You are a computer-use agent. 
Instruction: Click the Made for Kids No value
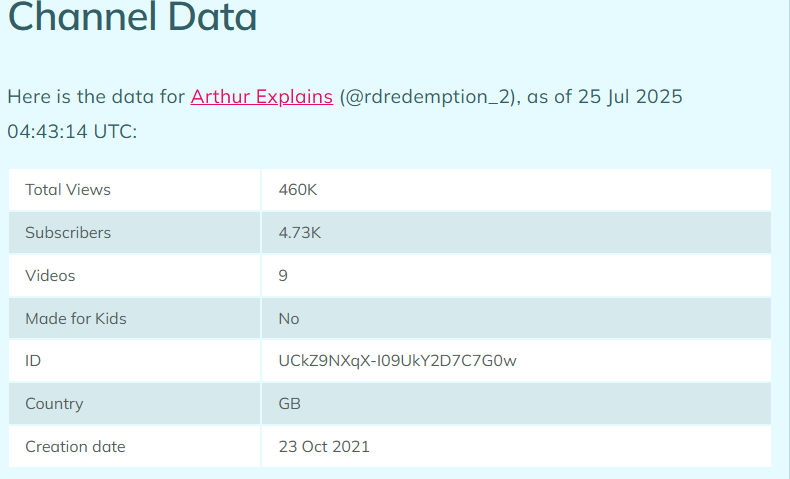(x=289, y=319)
